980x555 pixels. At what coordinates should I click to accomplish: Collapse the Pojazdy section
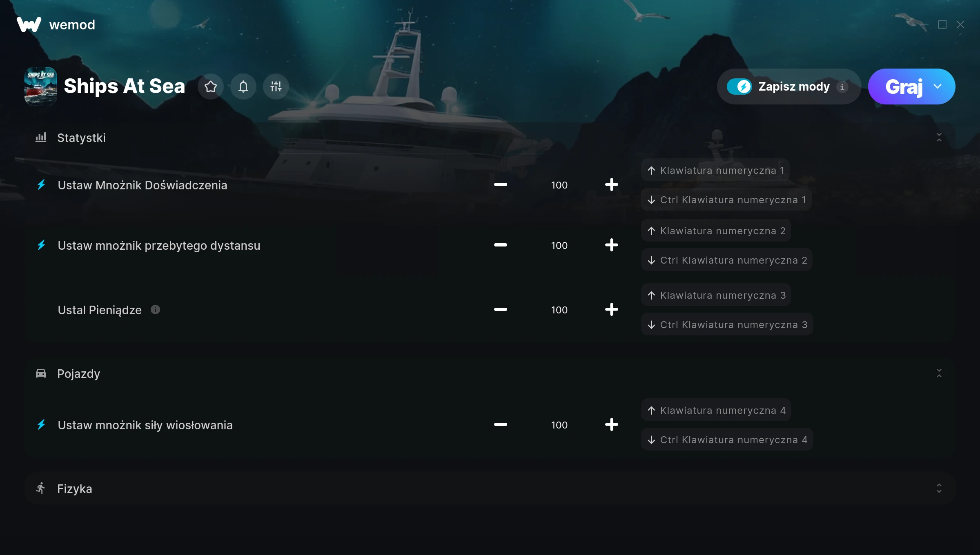click(939, 373)
